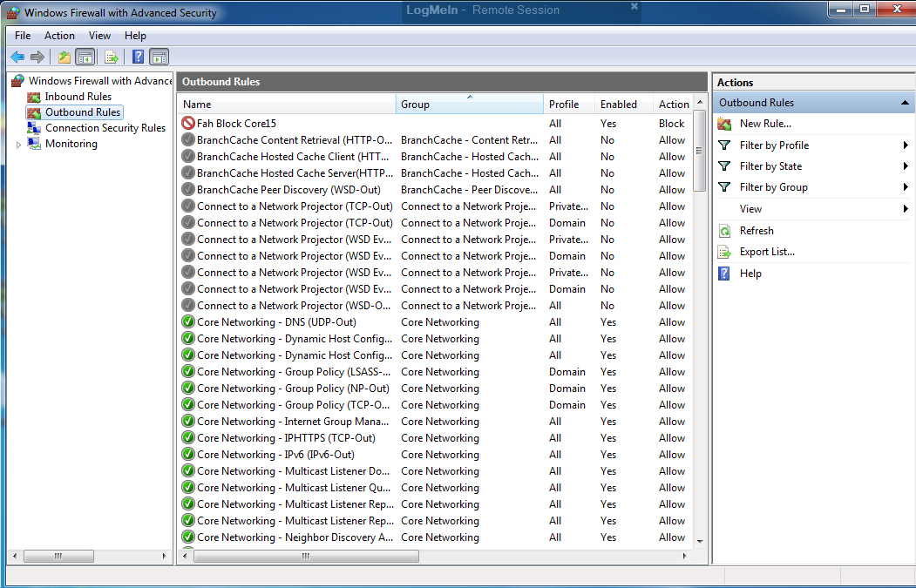Click the green check icon of Core Networking - DNS (UDP-Out)
Viewport: 916px width, 588px height.
[188, 321]
